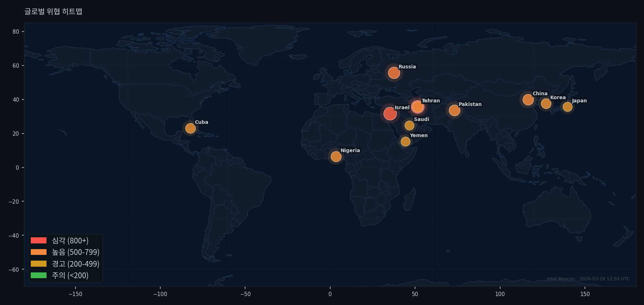Click the "Cuba" map label
The height and width of the screenshot is (305, 644).
pos(201,122)
